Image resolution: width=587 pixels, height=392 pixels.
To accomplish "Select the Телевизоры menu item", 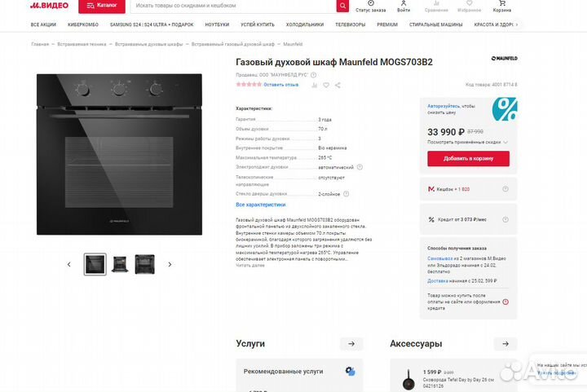I will [350, 24].
